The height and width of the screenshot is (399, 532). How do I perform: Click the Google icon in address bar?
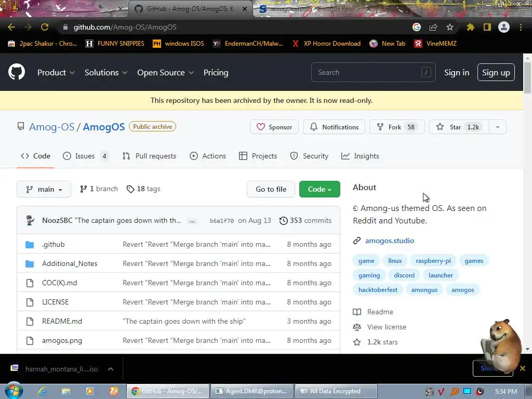pyautogui.click(x=417, y=27)
